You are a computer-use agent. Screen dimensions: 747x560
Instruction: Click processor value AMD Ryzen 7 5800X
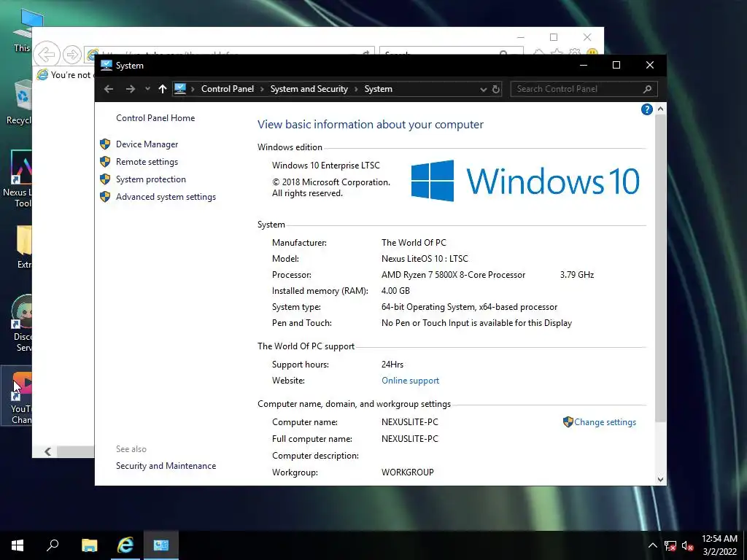point(453,275)
